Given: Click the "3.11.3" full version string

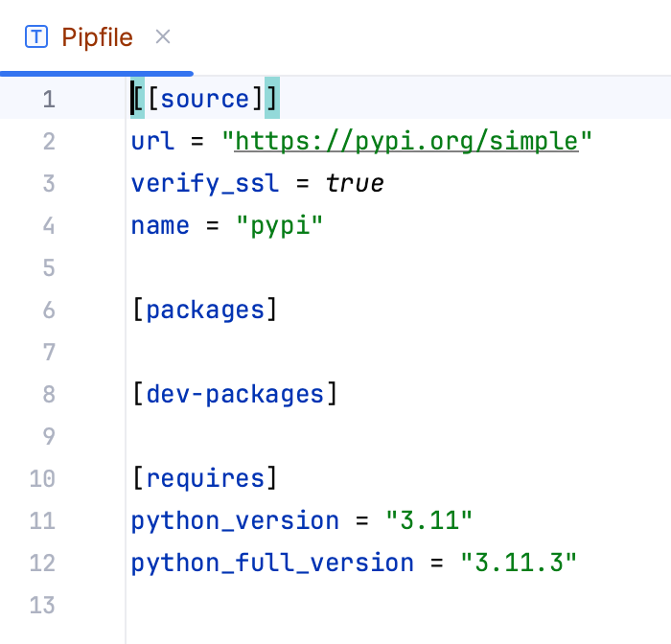Looking at the screenshot, I should tap(519, 563).
